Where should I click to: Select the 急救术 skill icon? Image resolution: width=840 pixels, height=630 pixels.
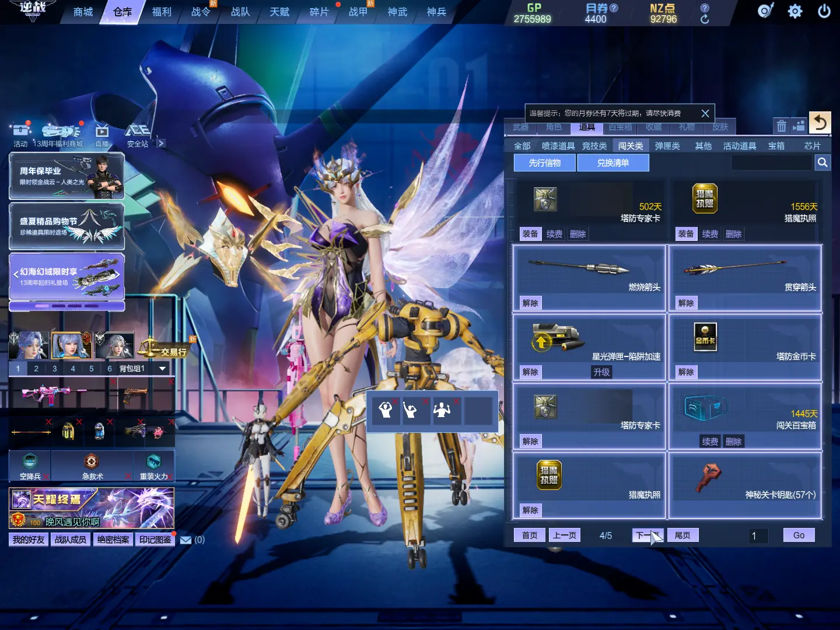tap(92, 466)
